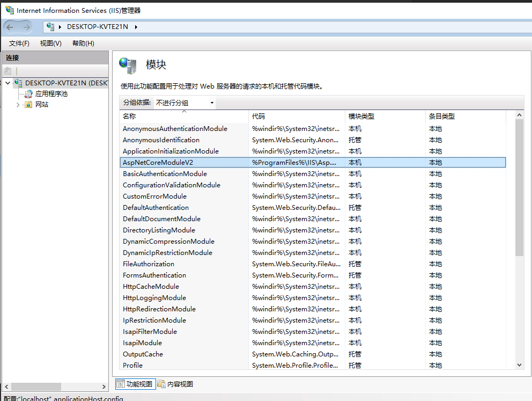The width and height of the screenshot is (532, 401).
Task: Click connections pane horizontal scrollbar thumb
Action: pyautogui.click(x=36, y=387)
